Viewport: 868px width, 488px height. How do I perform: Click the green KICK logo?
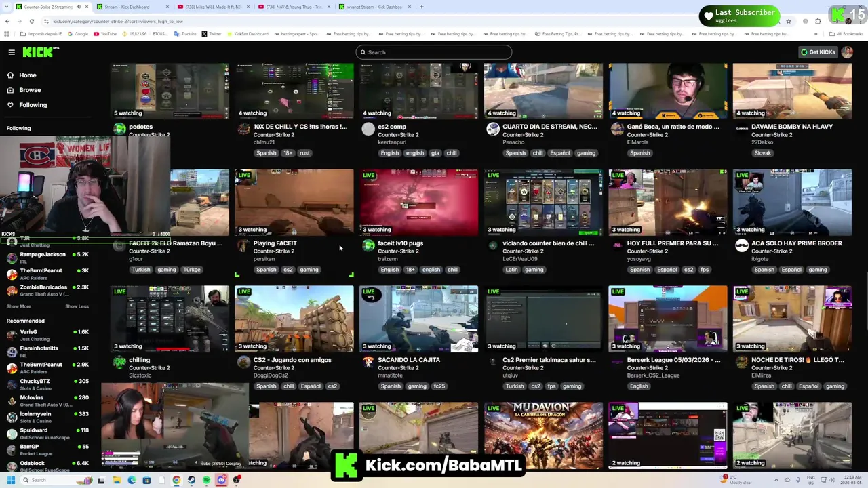[x=41, y=52]
